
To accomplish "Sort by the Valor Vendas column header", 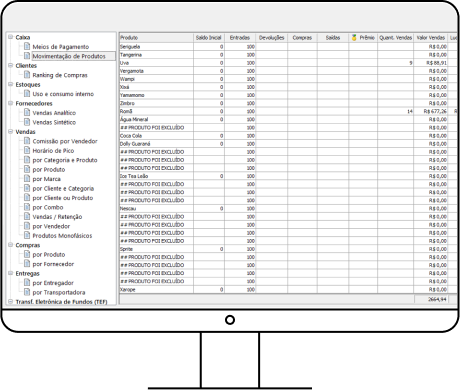I will click(x=431, y=38).
